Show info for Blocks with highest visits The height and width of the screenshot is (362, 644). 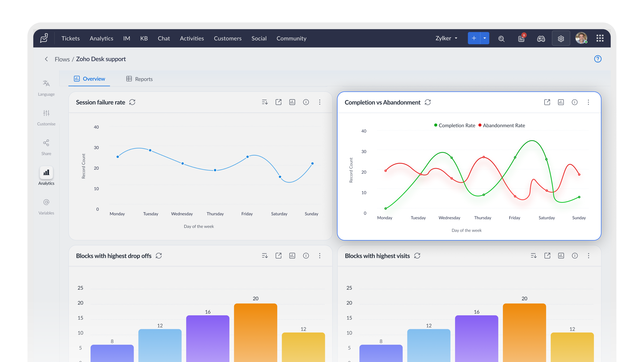(575, 256)
